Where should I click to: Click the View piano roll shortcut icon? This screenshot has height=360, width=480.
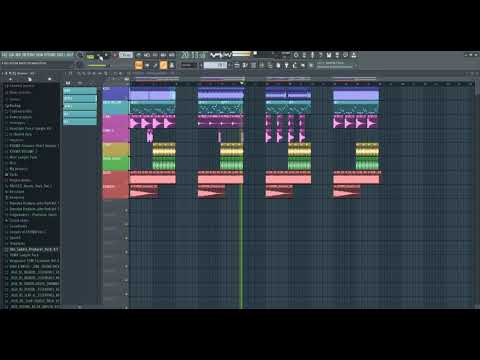click(147, 65)
